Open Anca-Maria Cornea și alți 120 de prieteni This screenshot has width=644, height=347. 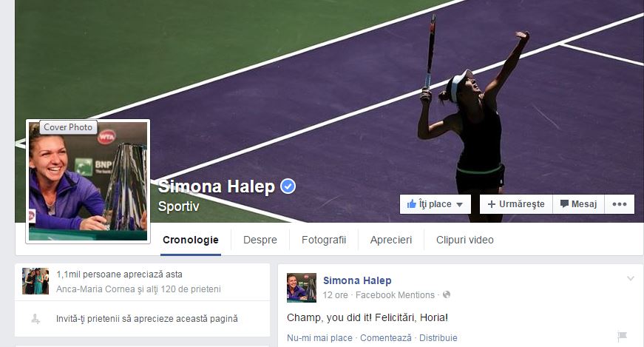[x=138, y=289]
